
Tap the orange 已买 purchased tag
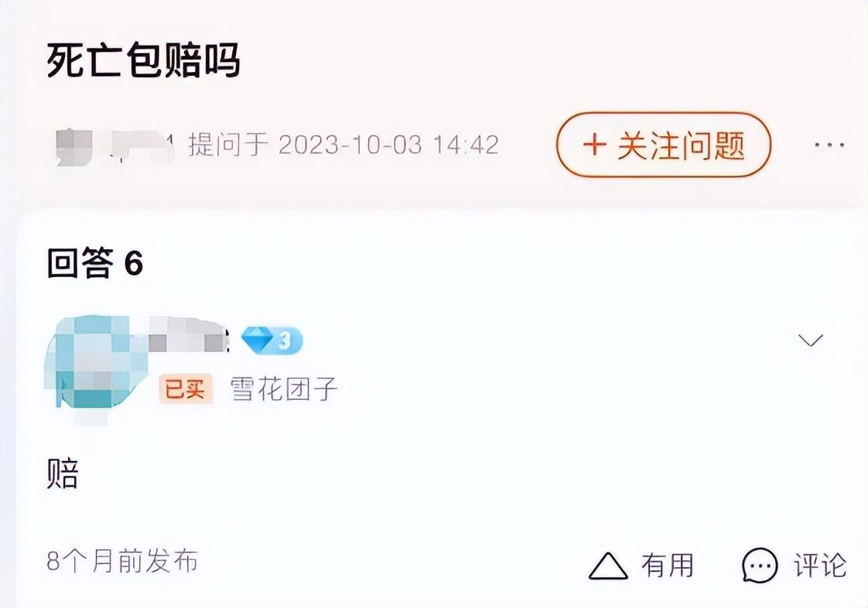pyautogui.click(x=186, y=389)
